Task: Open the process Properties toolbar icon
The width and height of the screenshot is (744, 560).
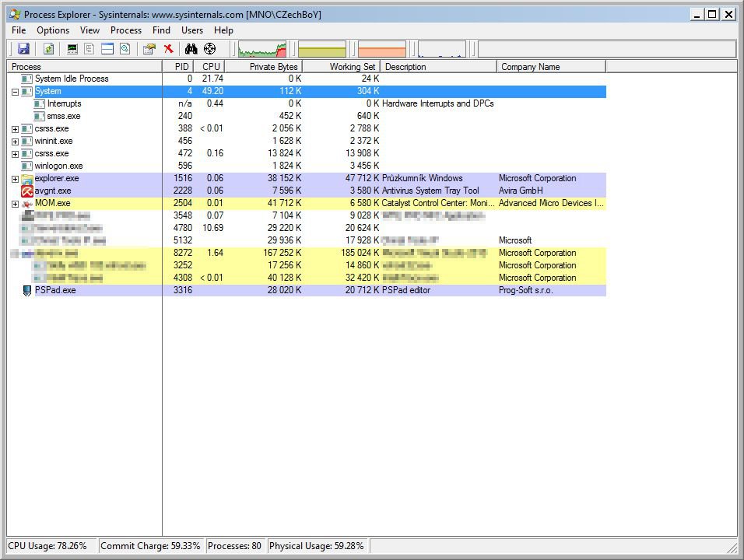Action: pyautogui.click(x=149, y=48)
